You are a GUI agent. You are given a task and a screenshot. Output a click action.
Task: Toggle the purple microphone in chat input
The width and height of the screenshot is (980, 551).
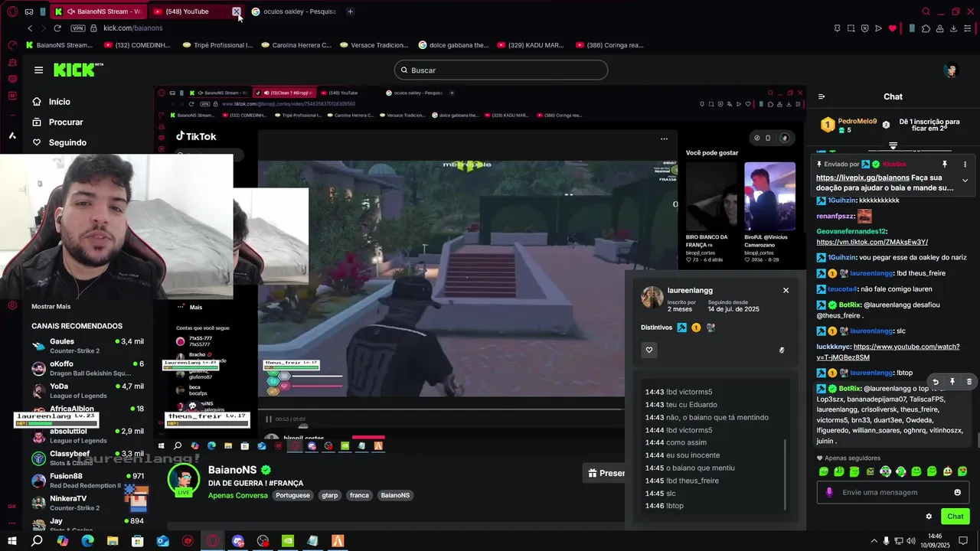pyautogui.click(x=829, y=492)
